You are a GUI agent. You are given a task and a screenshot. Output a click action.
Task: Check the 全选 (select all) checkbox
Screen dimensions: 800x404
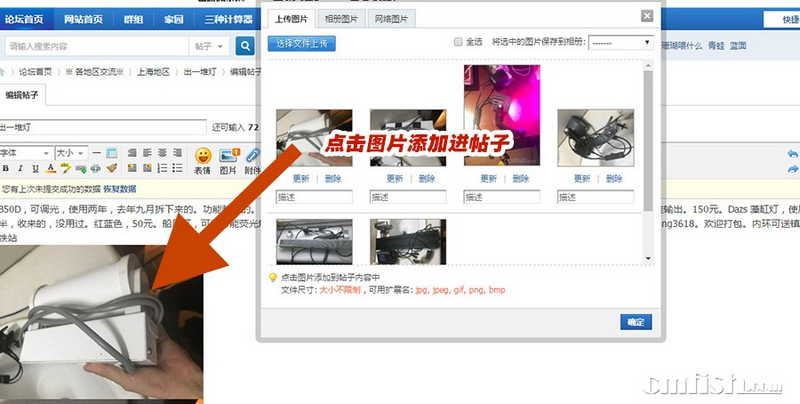tap(458, 42)
